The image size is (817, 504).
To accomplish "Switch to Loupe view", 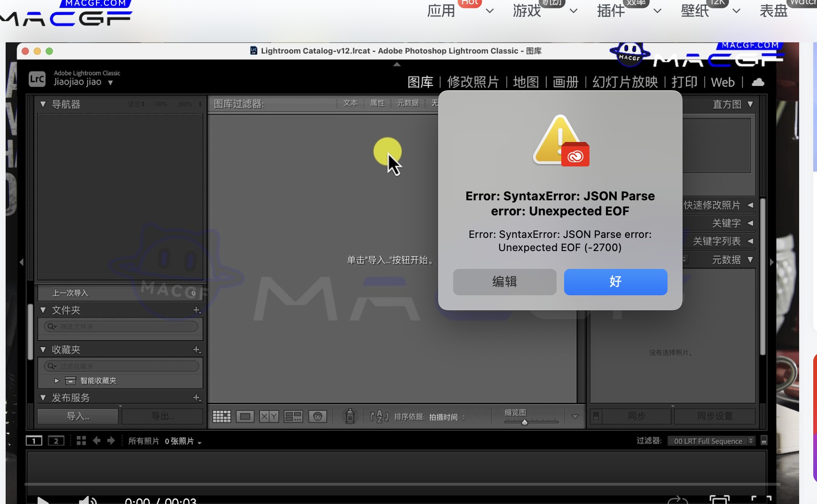I will [x=245, y=416].
